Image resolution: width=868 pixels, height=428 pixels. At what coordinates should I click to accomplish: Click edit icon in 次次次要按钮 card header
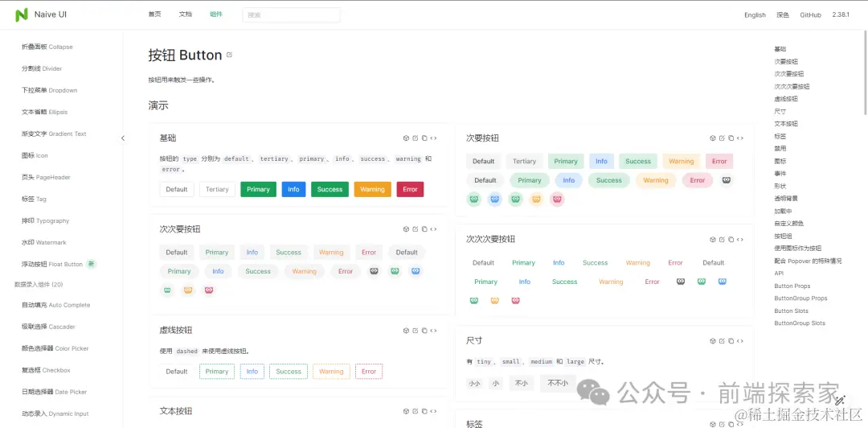(722, 240)
